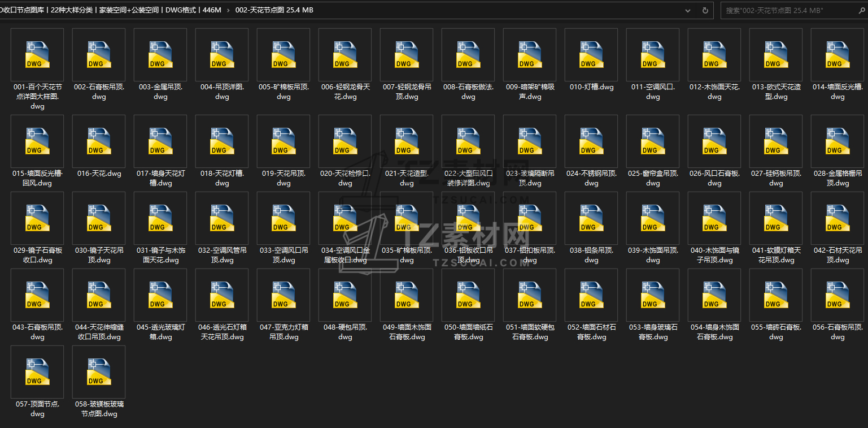Select the label 027-硅钙板吊顶.dwg
The width and height of the screenshot is (868, 428).
pyautogui.click(x=776, y=179)
